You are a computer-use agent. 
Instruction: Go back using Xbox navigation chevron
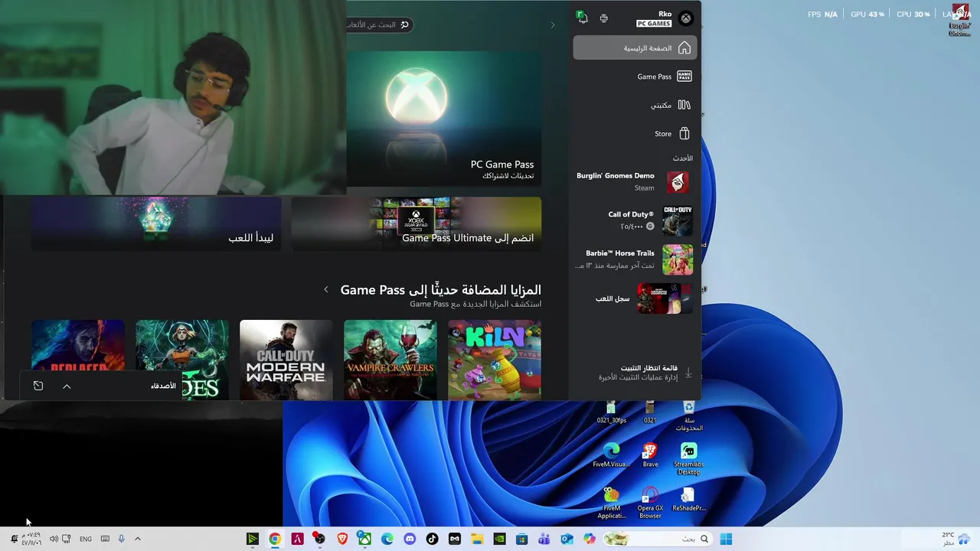[553, 25]
